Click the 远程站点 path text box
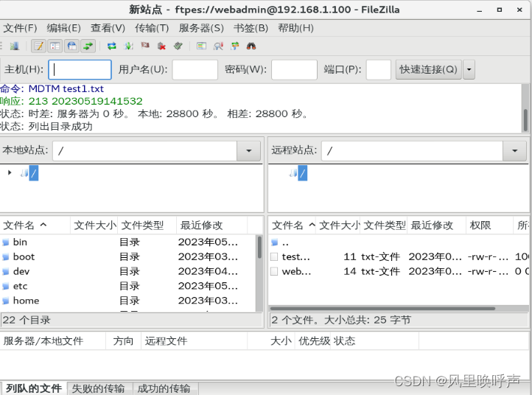This screenshot has width=532, height=395. click(x=412, y=150)
